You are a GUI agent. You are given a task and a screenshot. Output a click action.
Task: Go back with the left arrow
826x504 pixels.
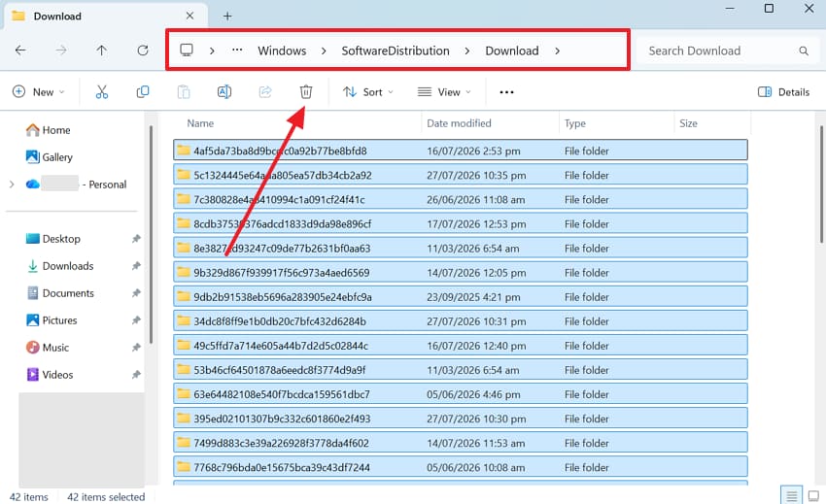[x=20, y=50]
